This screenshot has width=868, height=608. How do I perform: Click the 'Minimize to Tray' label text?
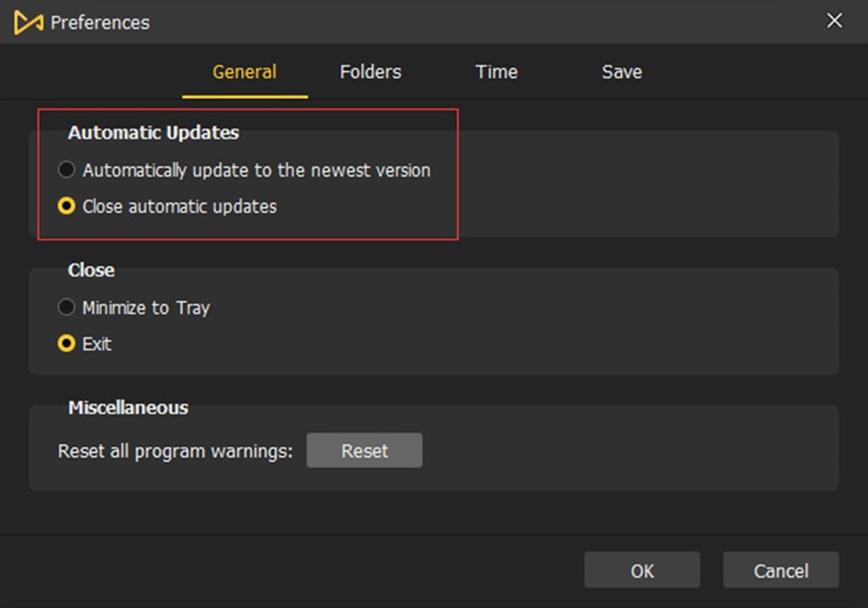pos(146,308)
